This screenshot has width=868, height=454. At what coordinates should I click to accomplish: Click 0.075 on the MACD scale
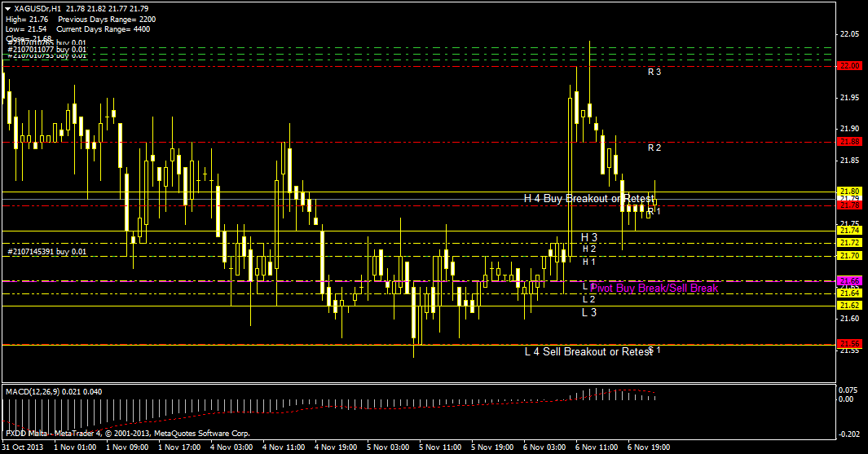[850, 391]
